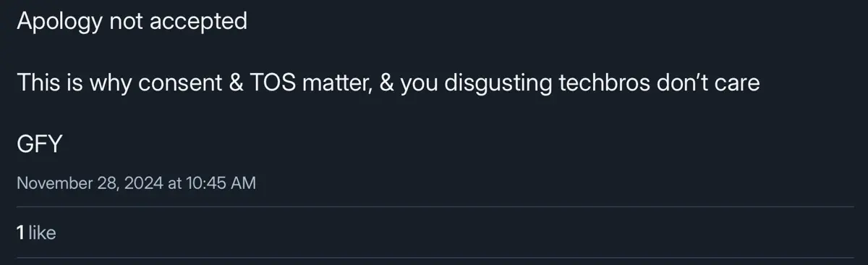Click the sentence about consent & TOS

pyautogui.click(x=388, y=83)
